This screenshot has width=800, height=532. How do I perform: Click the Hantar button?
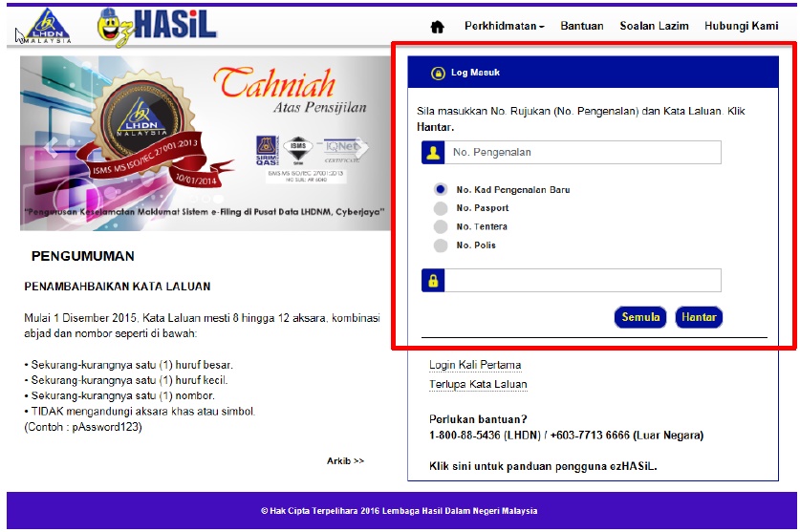coord(699,317)
